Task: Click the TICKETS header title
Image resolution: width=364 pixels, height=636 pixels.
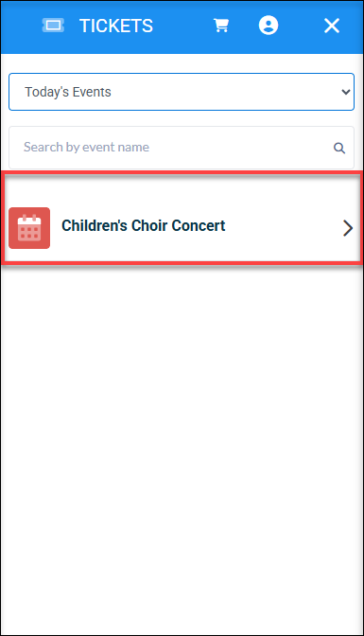Action: point(116,26)
